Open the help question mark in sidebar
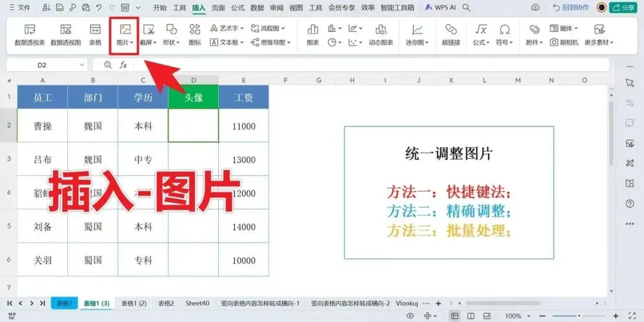 click(x=630, y=204)
